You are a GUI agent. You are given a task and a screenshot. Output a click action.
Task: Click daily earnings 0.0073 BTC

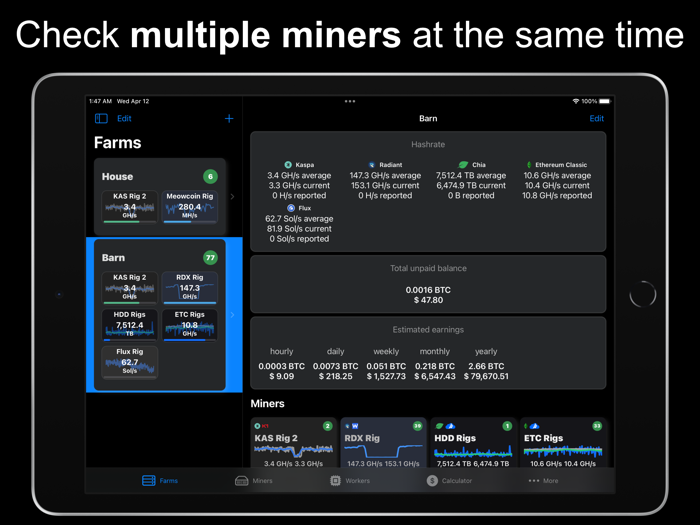[x=335, y=366]
